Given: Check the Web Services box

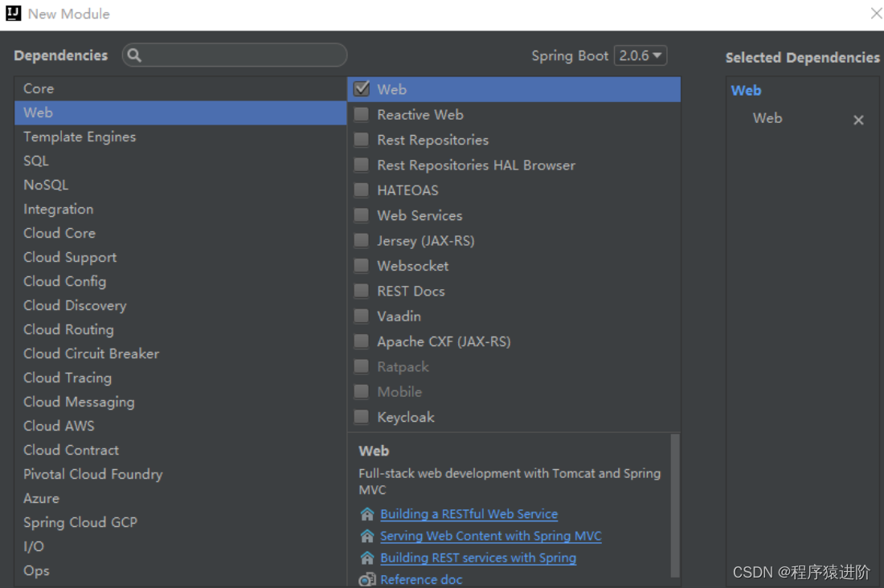Looking at the screenshot, I should point(362,214).
